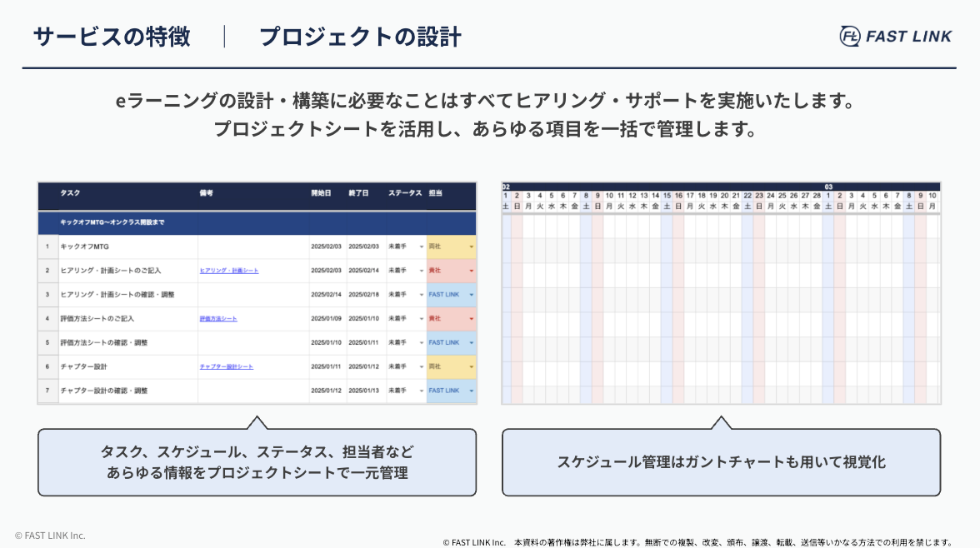
Task: Click day 20 in the Gantt header
Action: [724, 196]
